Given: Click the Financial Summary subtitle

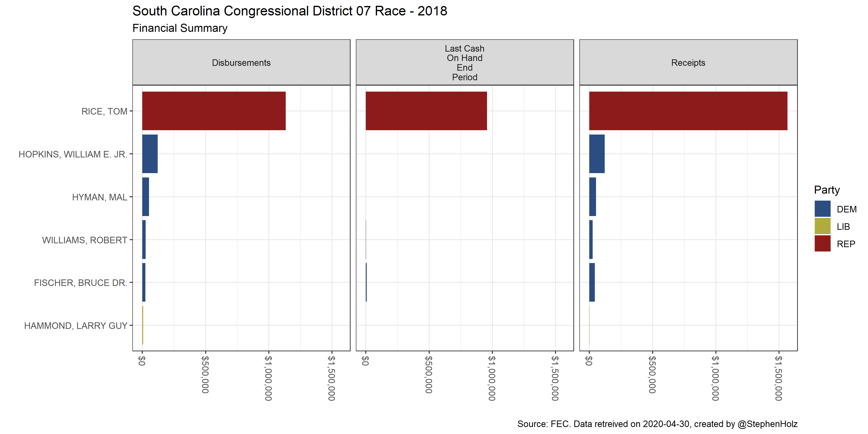Looking at the screenshot, I should 180,28.
